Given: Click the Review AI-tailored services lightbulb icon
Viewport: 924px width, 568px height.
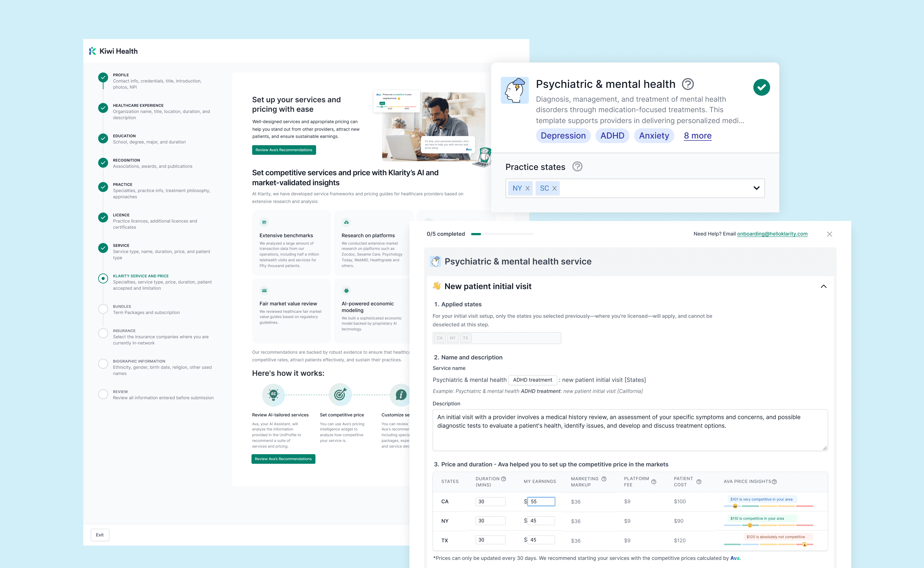Looking at the screenshot, I should click(x=273, y=395).
